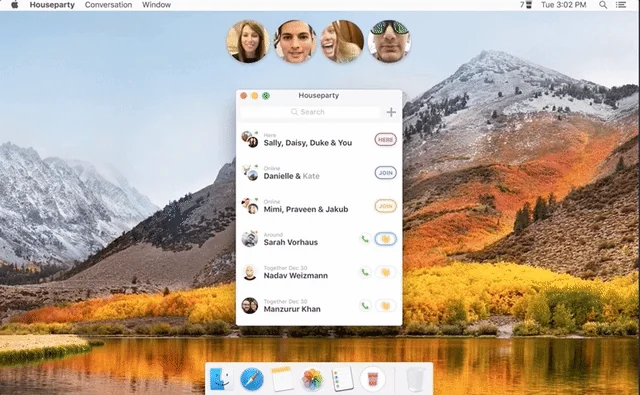This screenshot has height=395, width=640.
Task: Wave at Sarah Vorhaus
Action: pyautogui.click(x=385, y=239)
